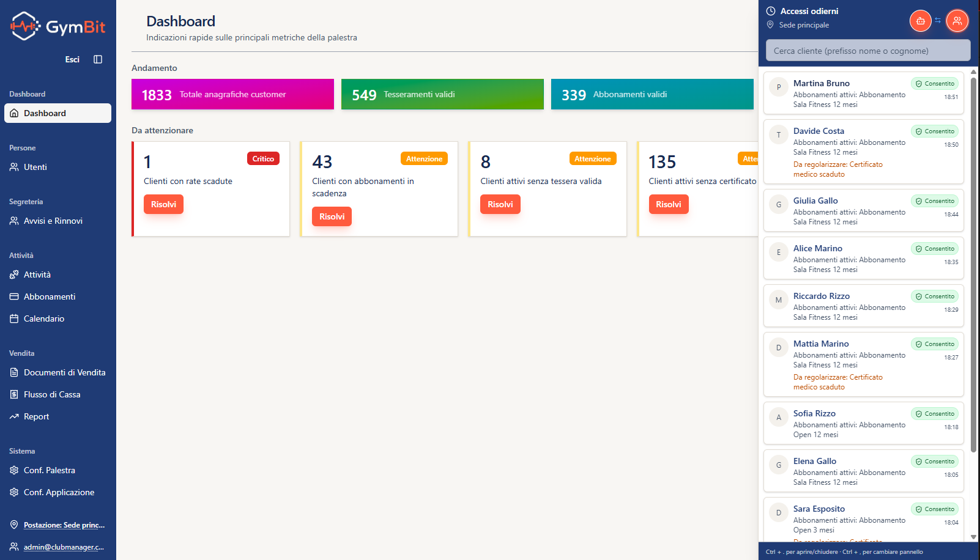The image size is (980, 560).
Task: Click the 339 Abbonamenti validi tile
Action: tap(652, 94)
